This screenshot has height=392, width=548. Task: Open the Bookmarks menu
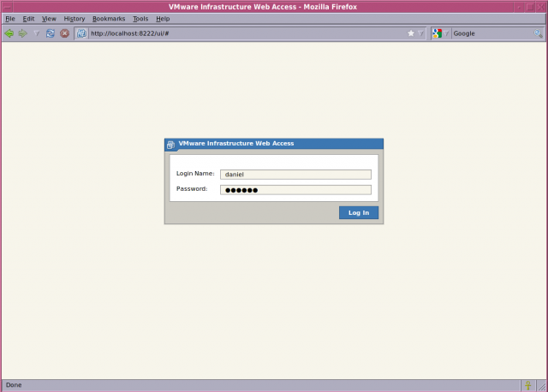pos(109,19)
